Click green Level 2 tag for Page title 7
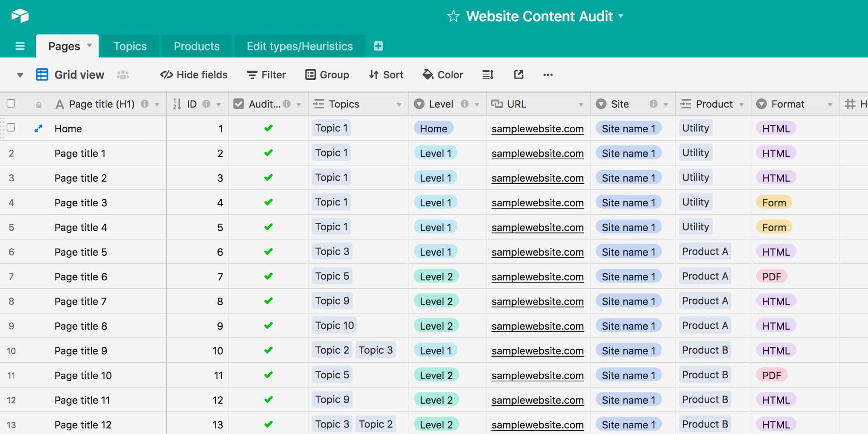868x434 pixels. point(436,301)
